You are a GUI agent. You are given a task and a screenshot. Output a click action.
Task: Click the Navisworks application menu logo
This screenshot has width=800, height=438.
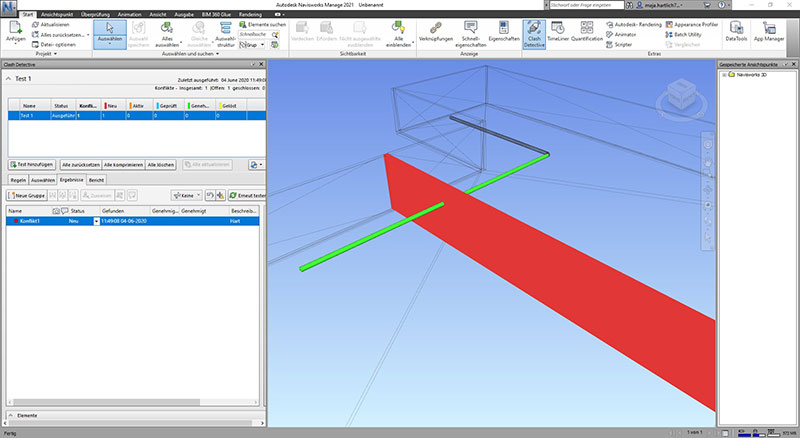click(9, 7)
